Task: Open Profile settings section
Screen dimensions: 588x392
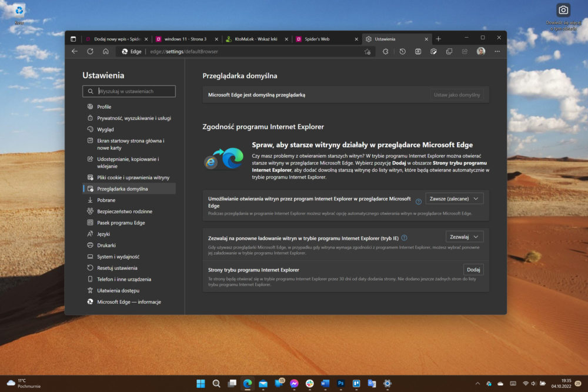Action: point(129,107)
